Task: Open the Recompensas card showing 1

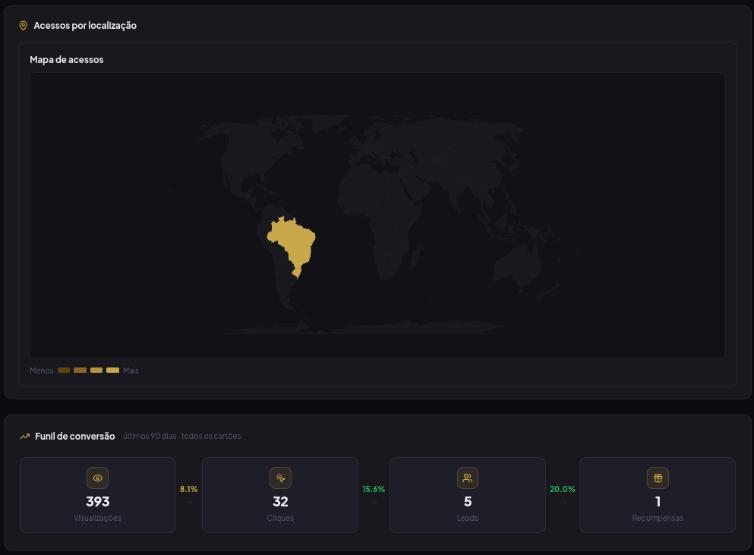Action: point(657,495)
